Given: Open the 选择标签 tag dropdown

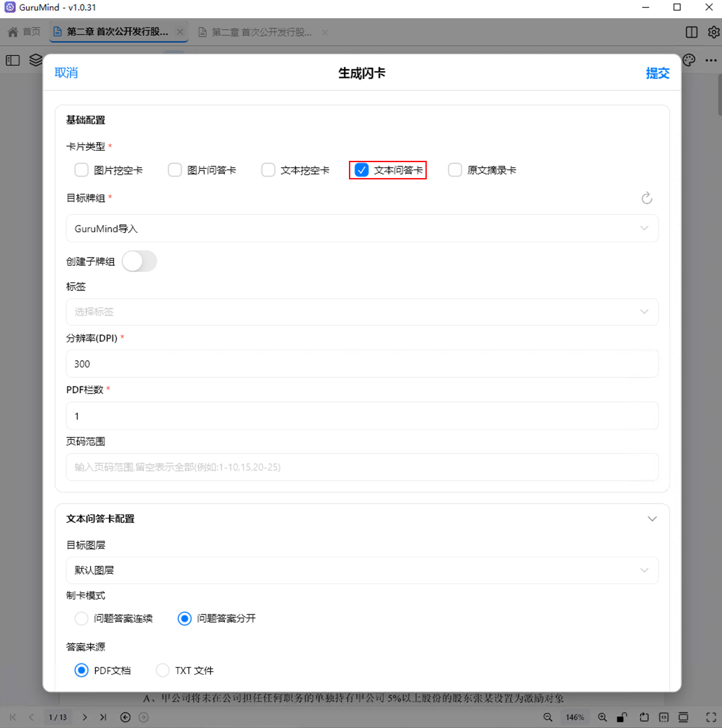Looking at the screenshot, I should coord(362,312).
